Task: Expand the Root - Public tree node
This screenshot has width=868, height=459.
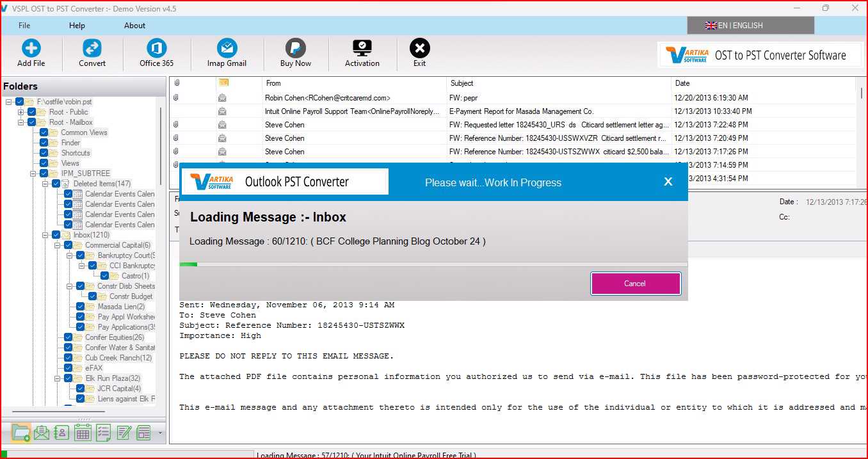Action: tap(21, 112)
